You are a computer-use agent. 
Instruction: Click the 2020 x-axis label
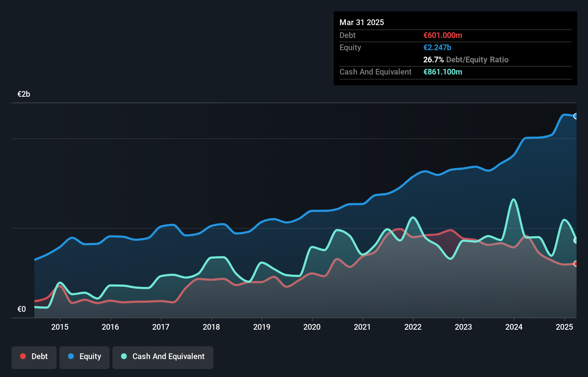coord(312,327)
